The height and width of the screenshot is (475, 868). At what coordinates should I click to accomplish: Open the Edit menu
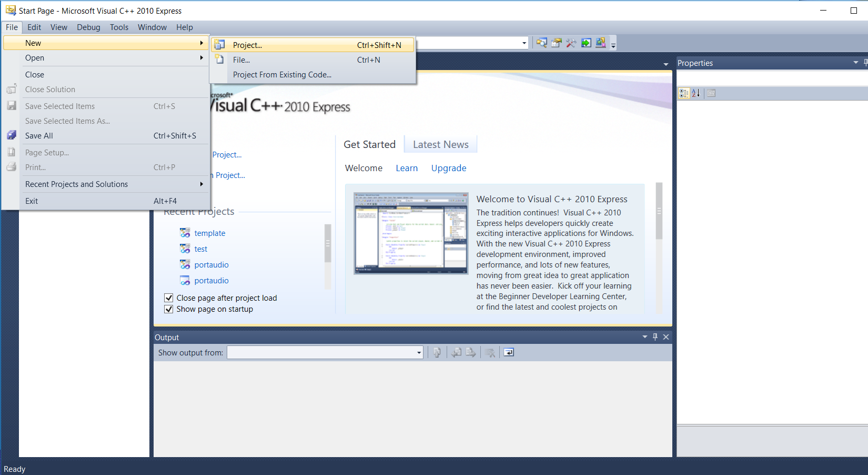[34, 27]
